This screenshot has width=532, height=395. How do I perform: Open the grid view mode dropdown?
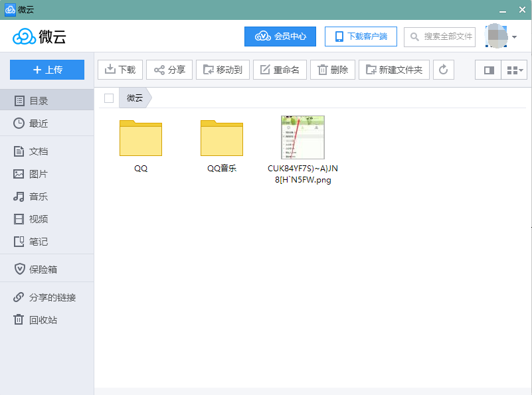(515, 70)
